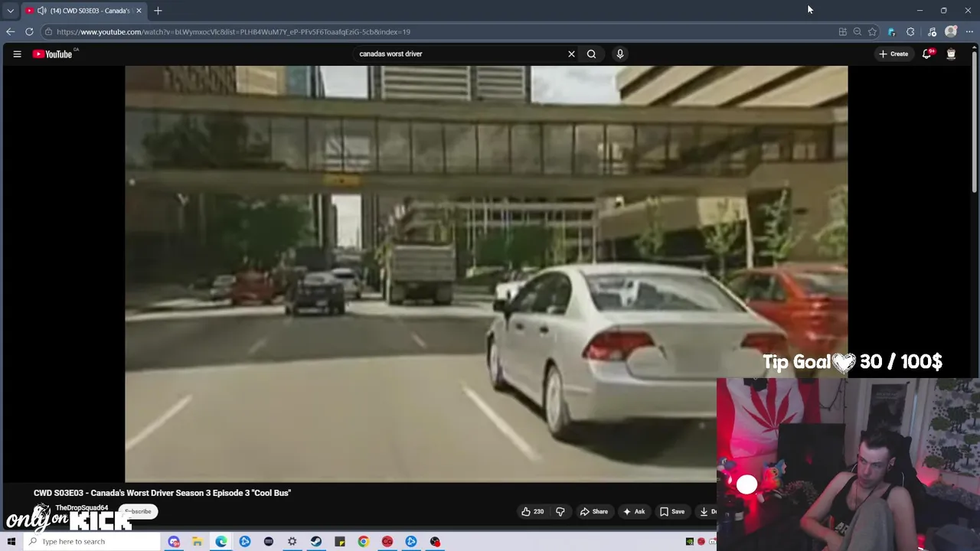Like the video with thumbs up 230
Viewport: 980px width, 551px height.
(x=532, y=511)
